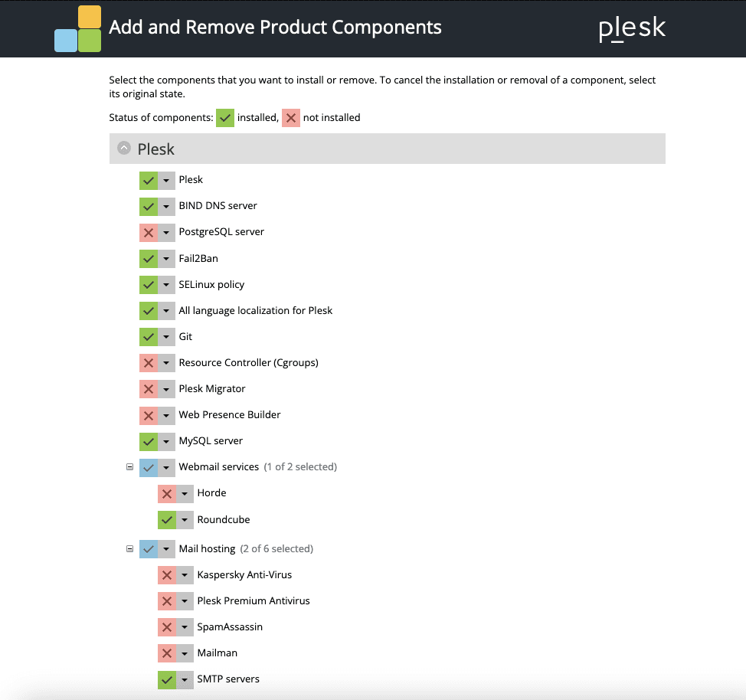Screen dimensions: 746x700
Task: Click the red X icon for Horde
Action: click(167, 493)
